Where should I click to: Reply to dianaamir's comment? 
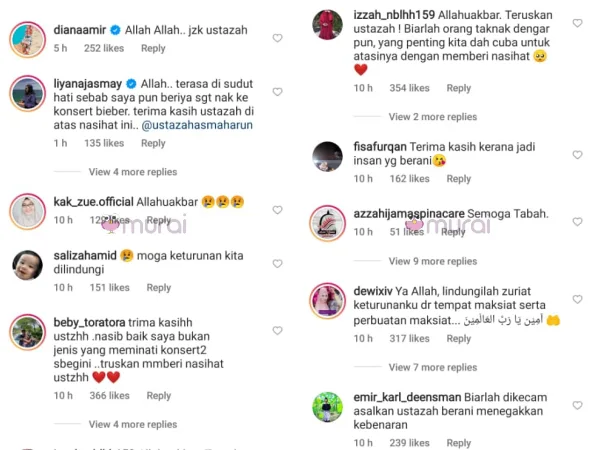pos(153,48)
